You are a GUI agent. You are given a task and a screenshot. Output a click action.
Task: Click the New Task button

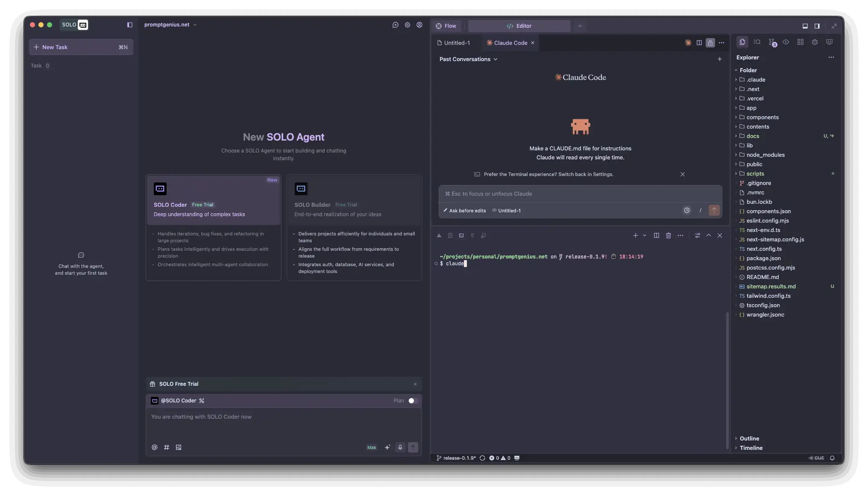[81, 47]
